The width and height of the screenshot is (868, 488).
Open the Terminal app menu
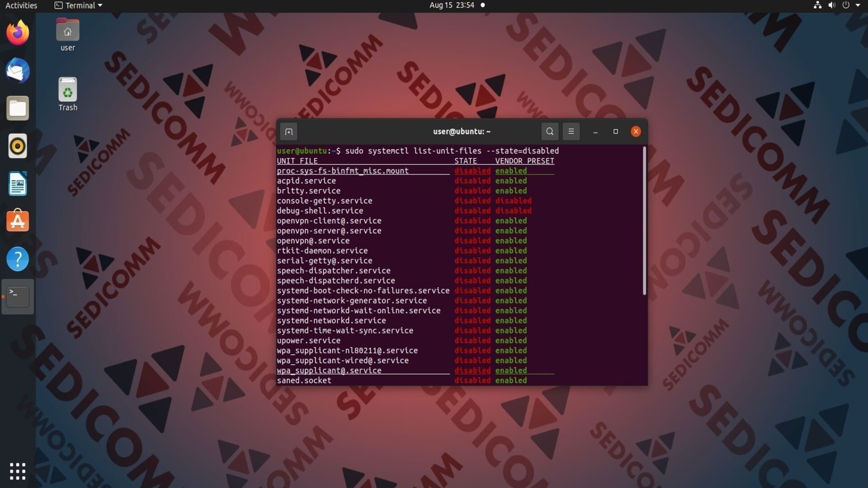pos(79,5)
